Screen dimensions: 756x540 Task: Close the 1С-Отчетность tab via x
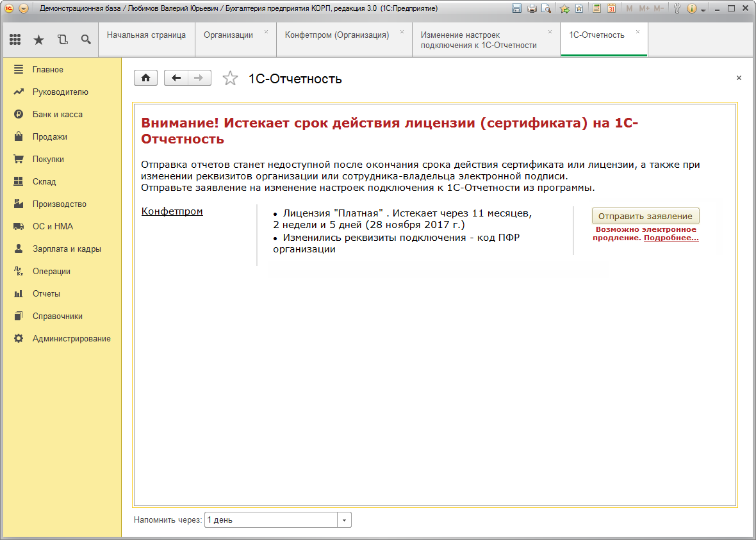pos(637,31)
